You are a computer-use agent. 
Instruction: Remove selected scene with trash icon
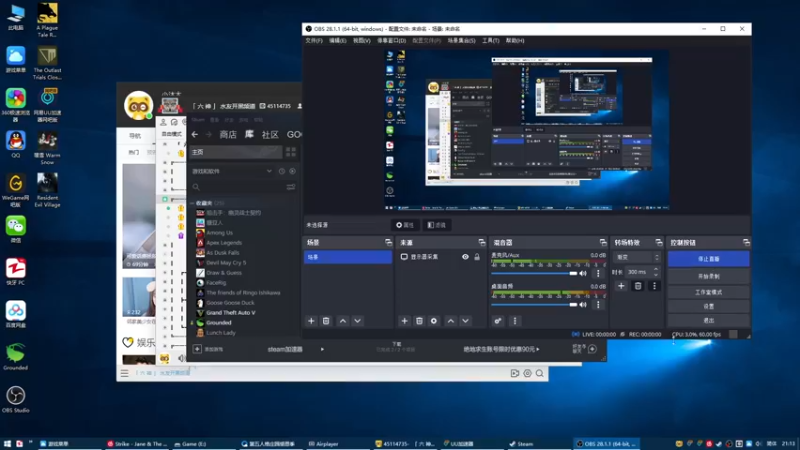coord(326,321)
